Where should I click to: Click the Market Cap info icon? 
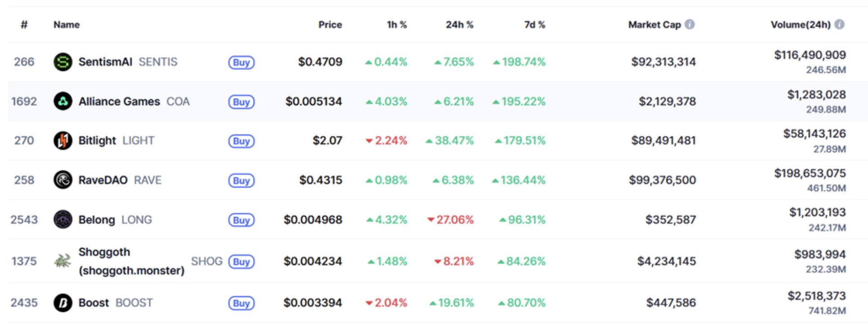690,24
